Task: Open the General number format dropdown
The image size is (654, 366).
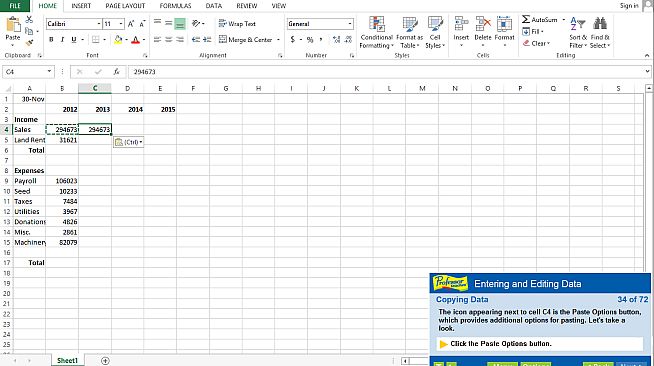Action: pyautogui.click(x=350, y=24)
